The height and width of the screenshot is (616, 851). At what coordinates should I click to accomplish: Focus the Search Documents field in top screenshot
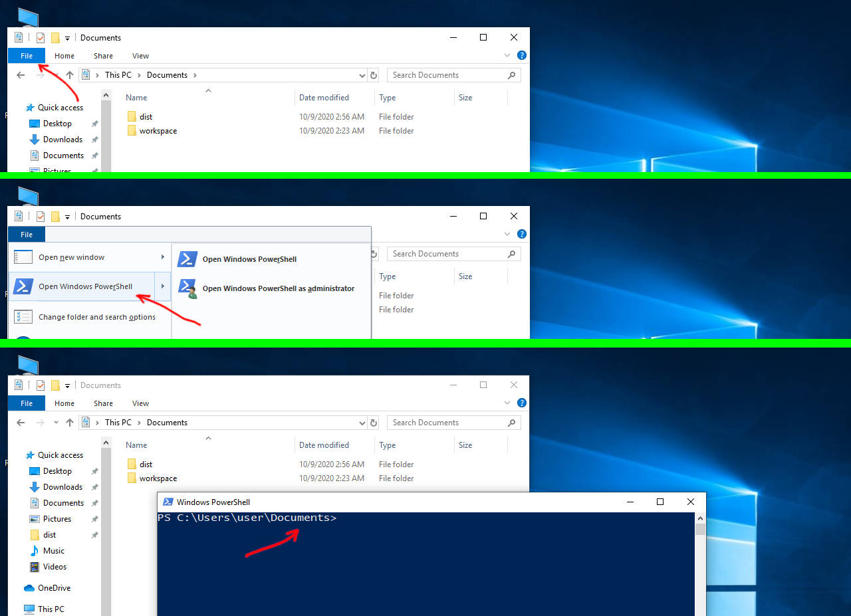454,75
